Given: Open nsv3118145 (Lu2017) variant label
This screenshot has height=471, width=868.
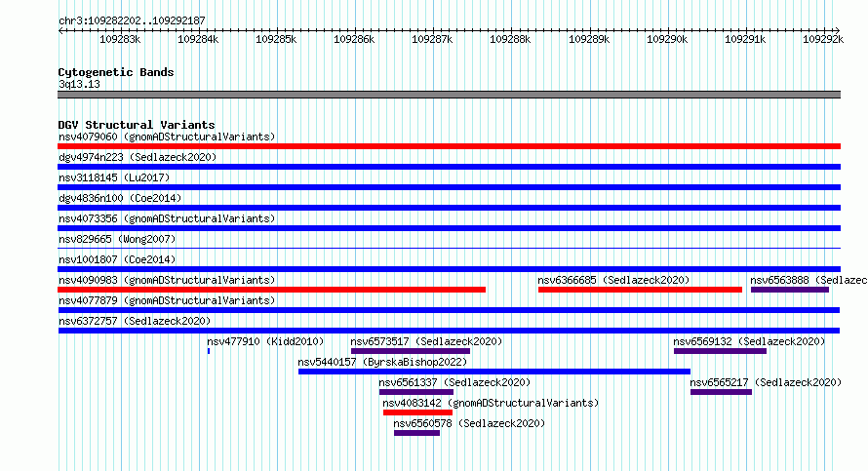Looking at the screenshot, I should [114, 177].
